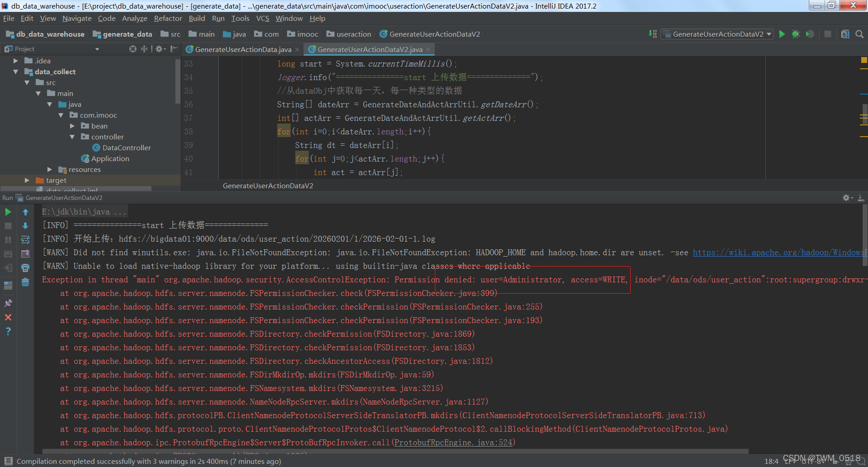Click the Make Project binary-arrow icon
This screenshot has height=467, width=868.
pos(652,34)
